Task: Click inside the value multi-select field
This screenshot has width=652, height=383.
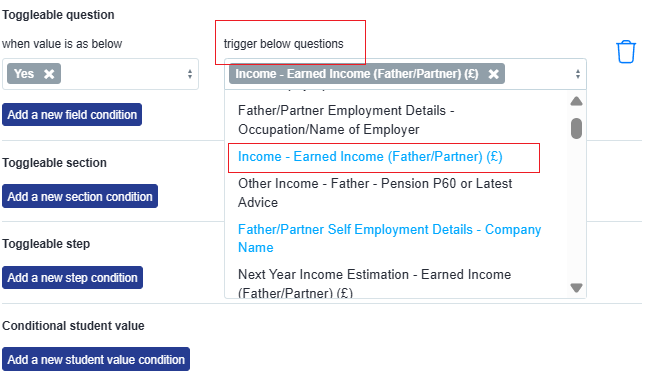Action: [x=125, y=74]
